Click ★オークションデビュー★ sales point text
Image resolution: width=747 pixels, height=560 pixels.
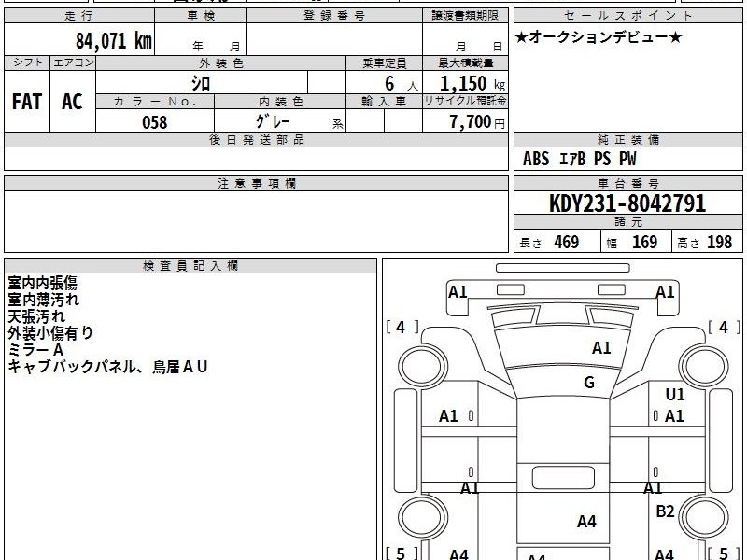point(599,37)
